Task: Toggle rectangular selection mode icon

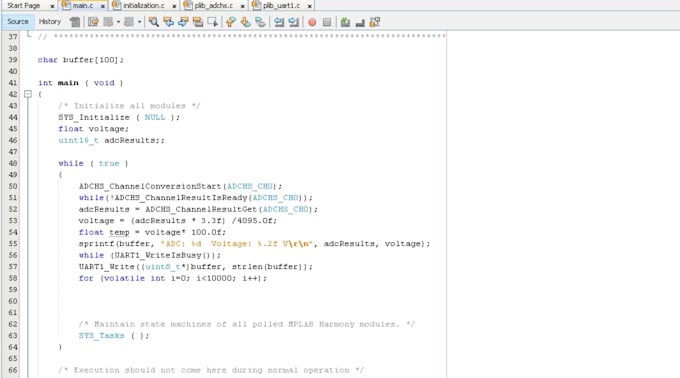Action: [212, 22]
